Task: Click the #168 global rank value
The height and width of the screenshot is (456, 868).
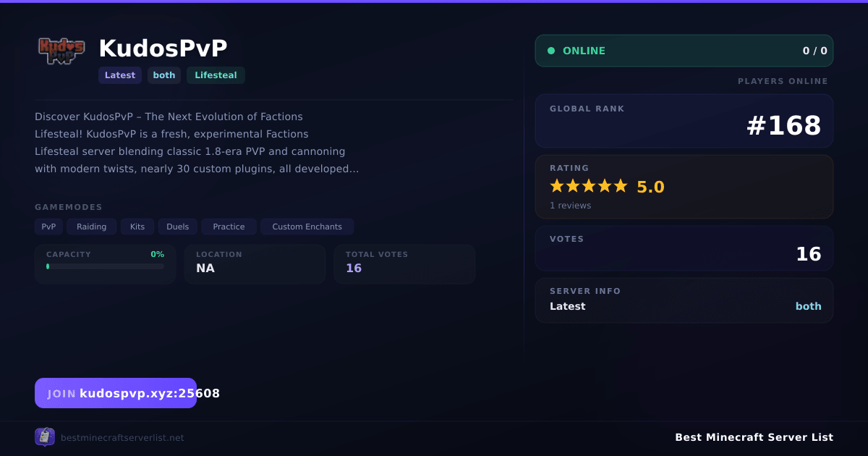Action: click(783, 126)
